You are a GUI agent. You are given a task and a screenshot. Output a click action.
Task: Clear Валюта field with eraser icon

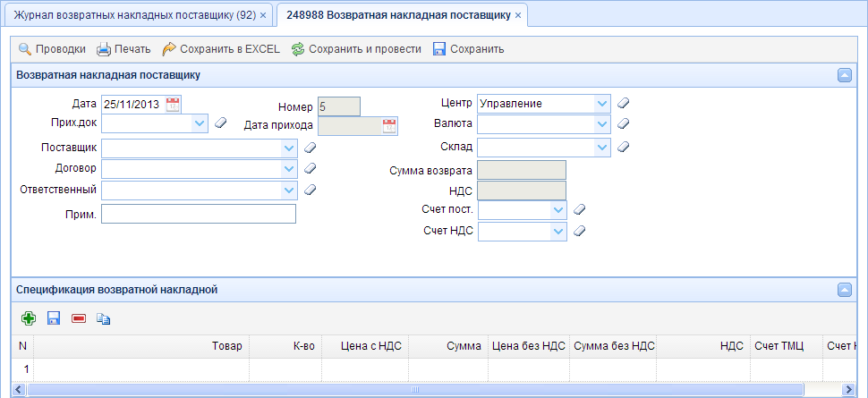pyautogui.click(x=624, y=123)
